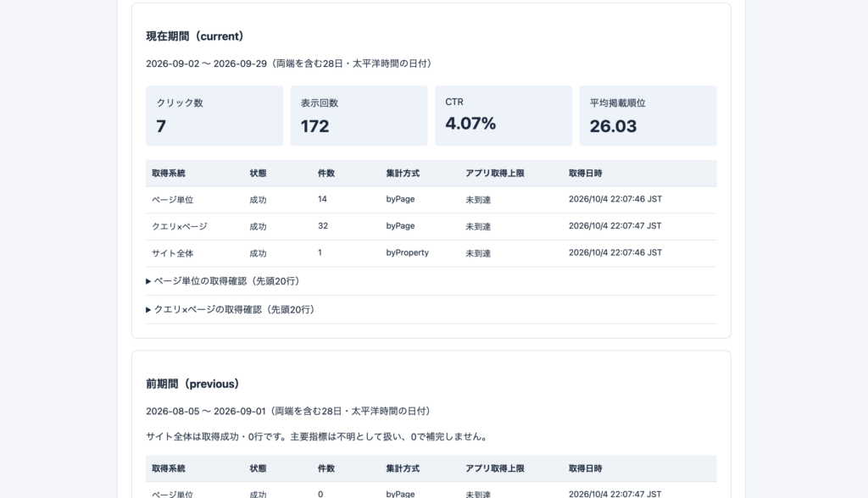Click byPage in the クエリ×ページ row
The image size is (868, 498).
click(400, 226)
